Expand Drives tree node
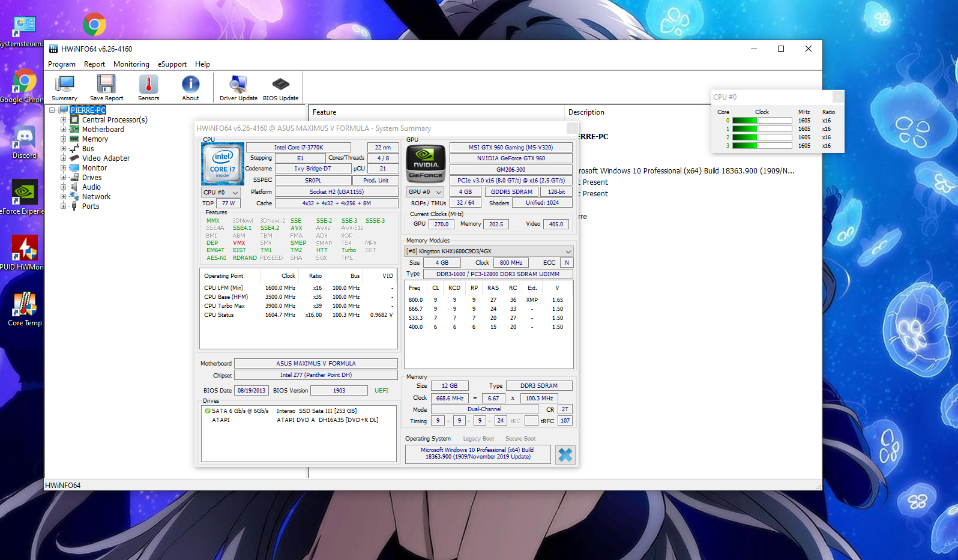This screenshot has width=958, height=560. [x=63, y=177]
